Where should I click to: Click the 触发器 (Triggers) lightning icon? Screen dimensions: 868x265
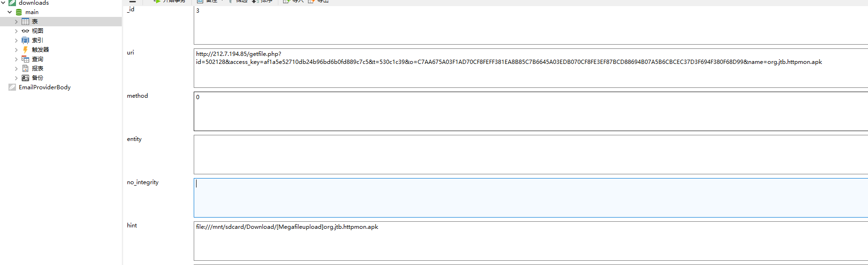(x=25, y=50)
